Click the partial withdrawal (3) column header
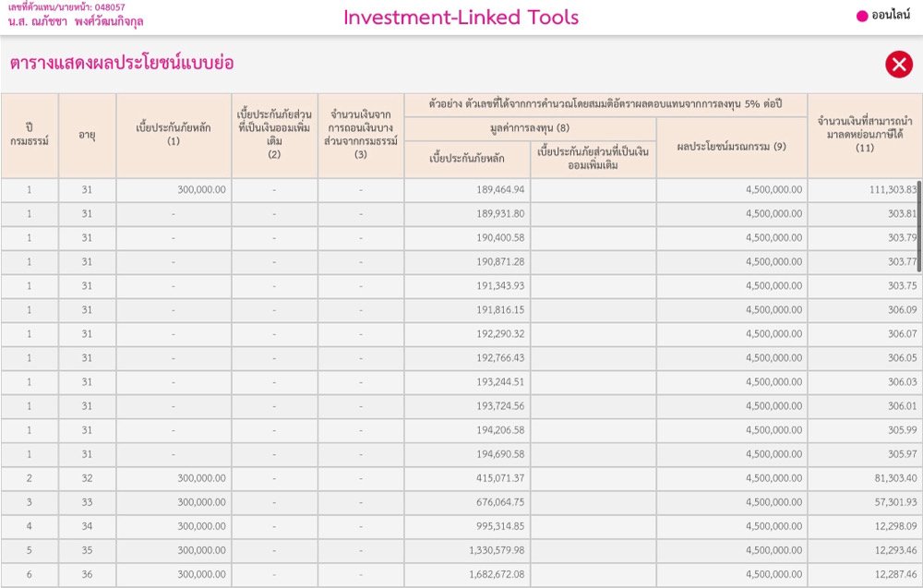 [361, 135]
